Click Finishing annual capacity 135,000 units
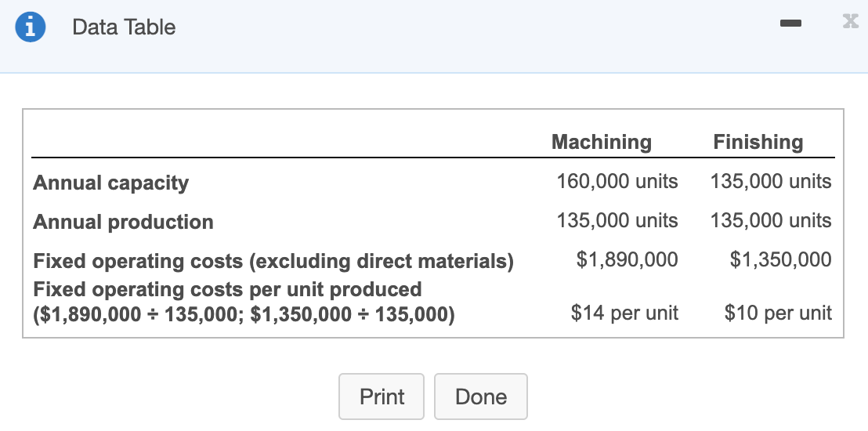Image resolution: width=868 pixels, height=431 pixels. click(771, 181)
